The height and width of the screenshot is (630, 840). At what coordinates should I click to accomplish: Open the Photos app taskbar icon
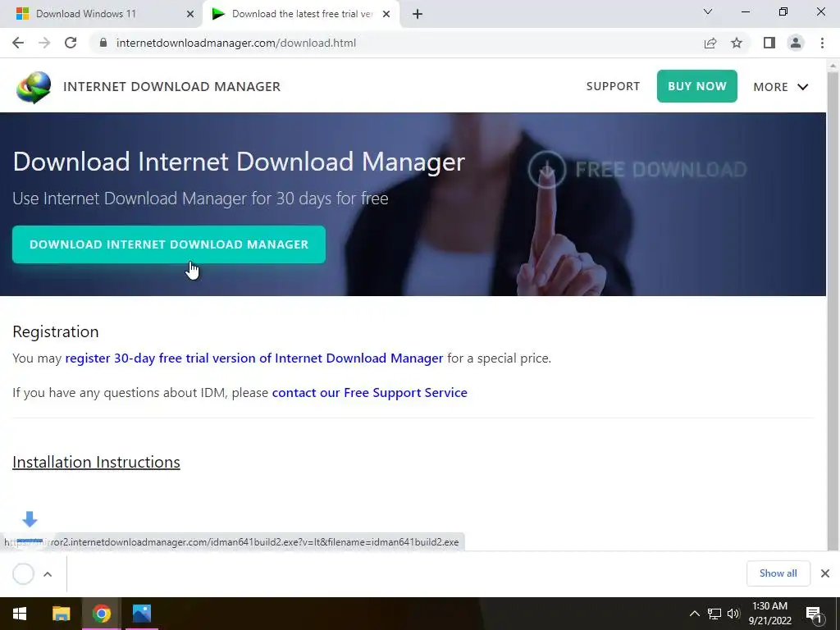click(142, 614)
